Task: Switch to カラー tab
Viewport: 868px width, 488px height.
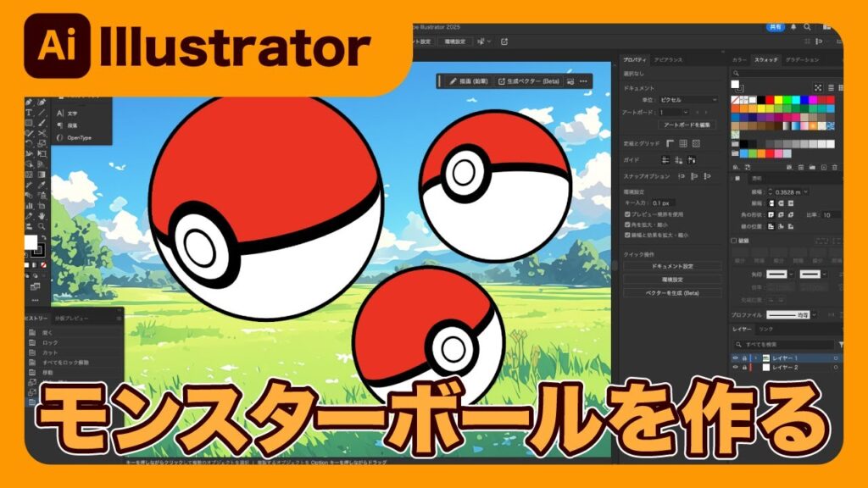Action: 739,59
